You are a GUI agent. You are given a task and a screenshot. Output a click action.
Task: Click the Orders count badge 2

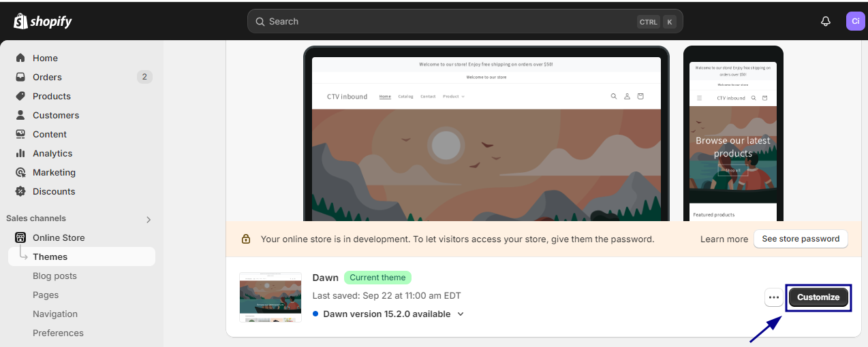144,77
